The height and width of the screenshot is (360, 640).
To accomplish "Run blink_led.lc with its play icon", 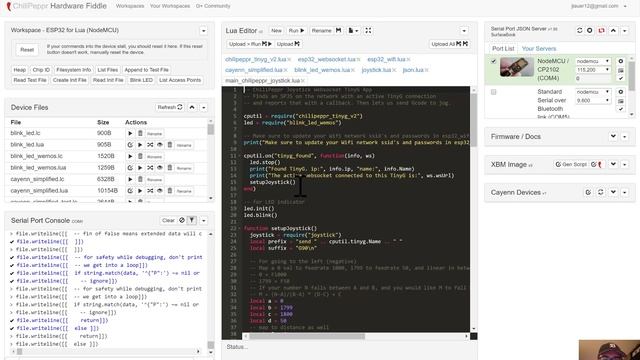I will click(130, 133).
